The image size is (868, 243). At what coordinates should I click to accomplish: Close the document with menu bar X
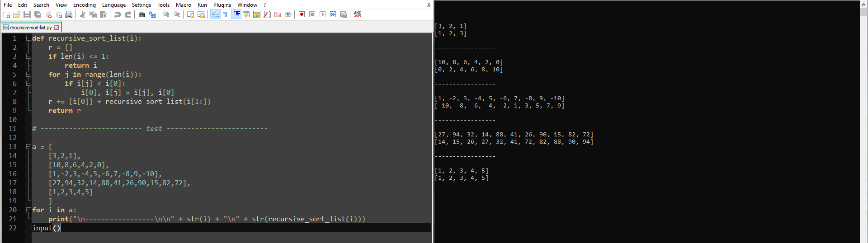429,5
